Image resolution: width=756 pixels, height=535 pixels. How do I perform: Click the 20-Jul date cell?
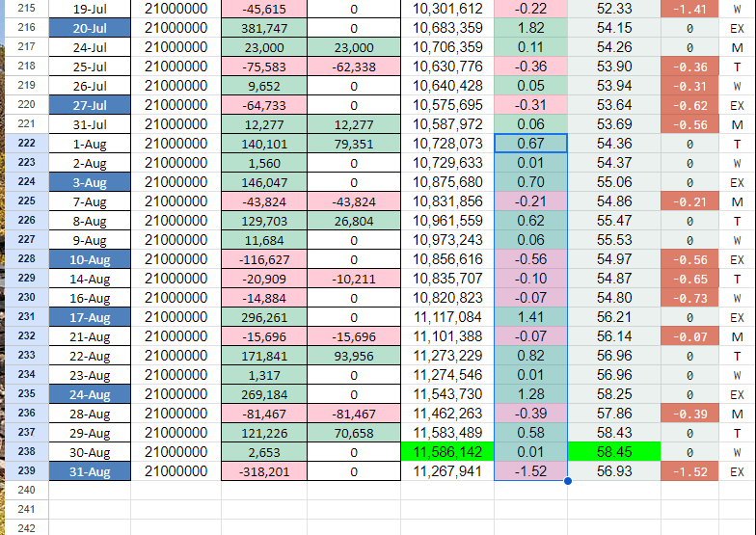pos(90,28)
